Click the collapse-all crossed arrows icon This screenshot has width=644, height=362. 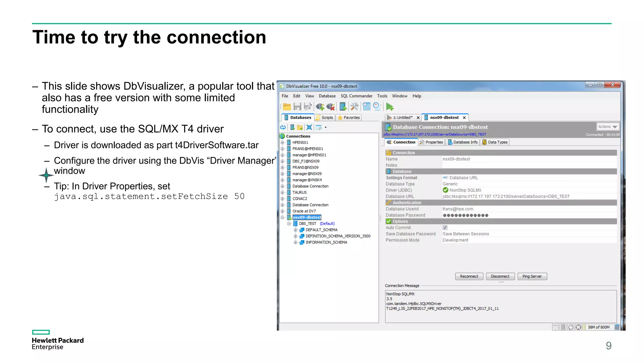[309, 127]
